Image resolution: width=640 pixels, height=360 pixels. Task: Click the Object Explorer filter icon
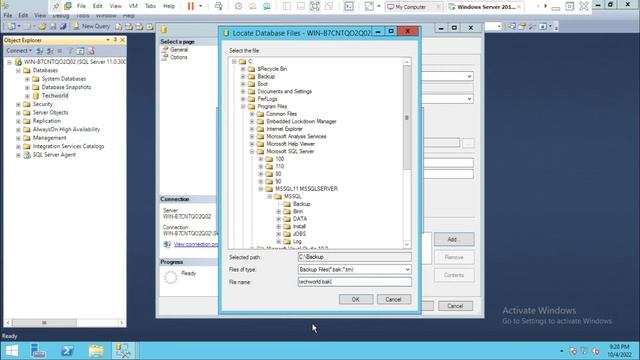pyautogui.click(x=70, y=51)
